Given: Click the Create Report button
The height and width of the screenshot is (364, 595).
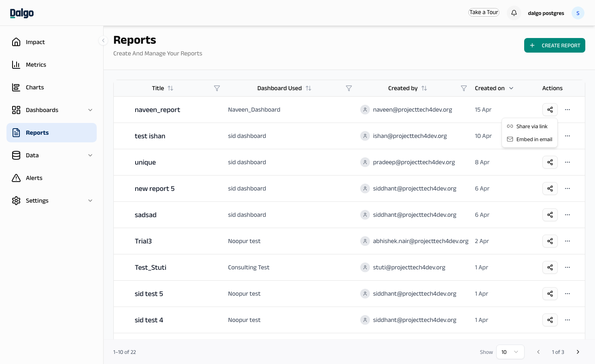Looking at the screenshot, I should pyautogui.click(x=555, y=45).
